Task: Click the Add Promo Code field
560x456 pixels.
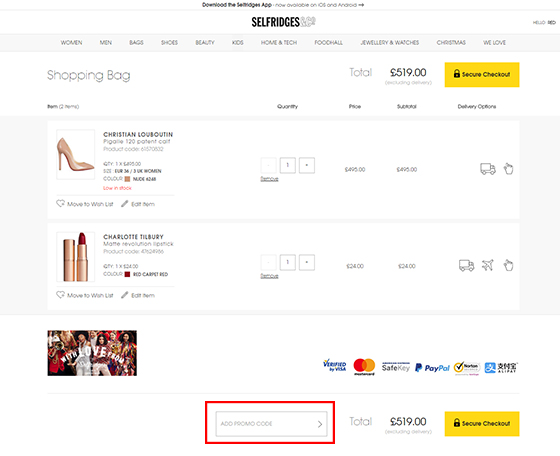Action: [x=271, y=424]
